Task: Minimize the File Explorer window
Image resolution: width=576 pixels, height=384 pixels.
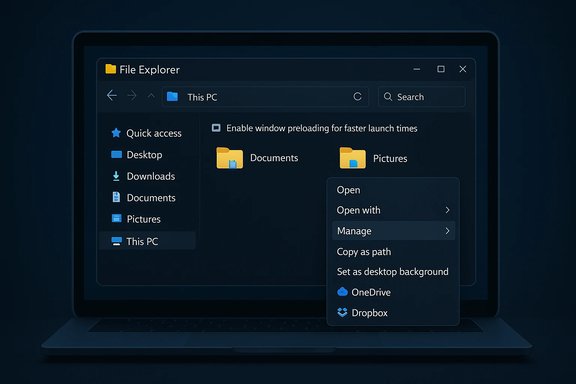Action: [417, 69]
